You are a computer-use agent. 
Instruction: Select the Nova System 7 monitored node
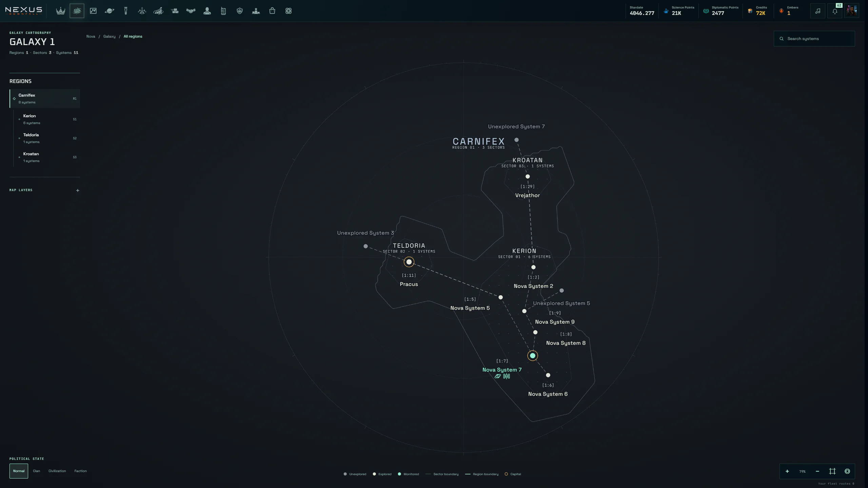[x=533, y=355]
